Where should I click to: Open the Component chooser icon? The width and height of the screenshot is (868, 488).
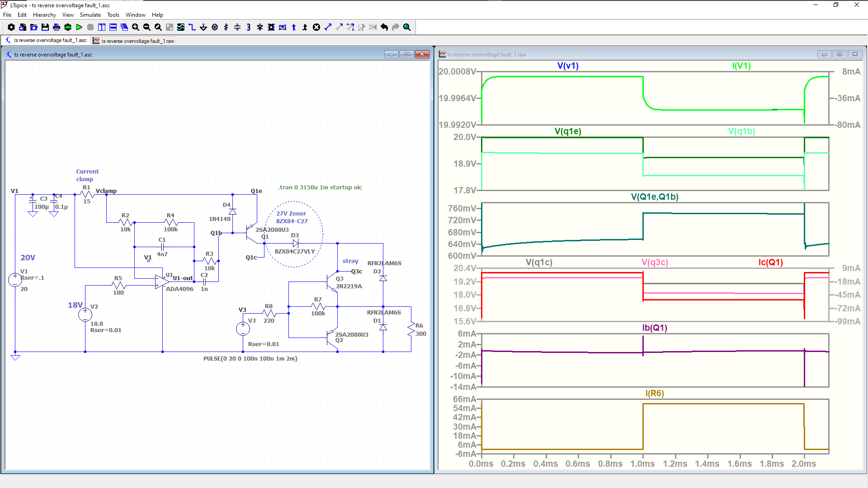pyautogui.click(x=271, y=27)
